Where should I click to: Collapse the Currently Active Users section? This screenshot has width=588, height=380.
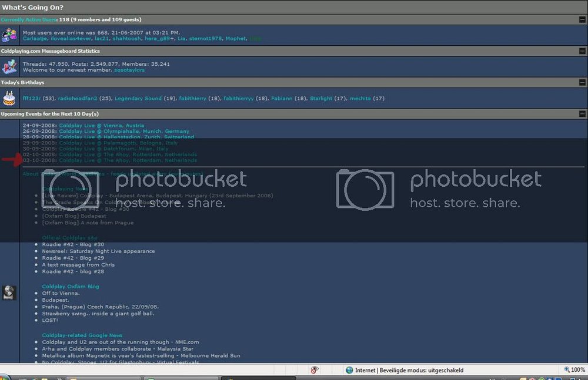(582, 19)
